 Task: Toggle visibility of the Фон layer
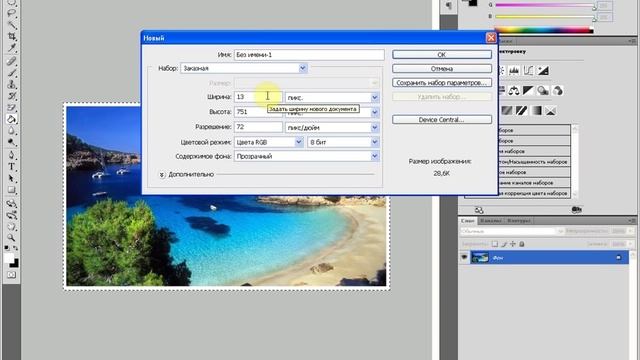(464, 257)
